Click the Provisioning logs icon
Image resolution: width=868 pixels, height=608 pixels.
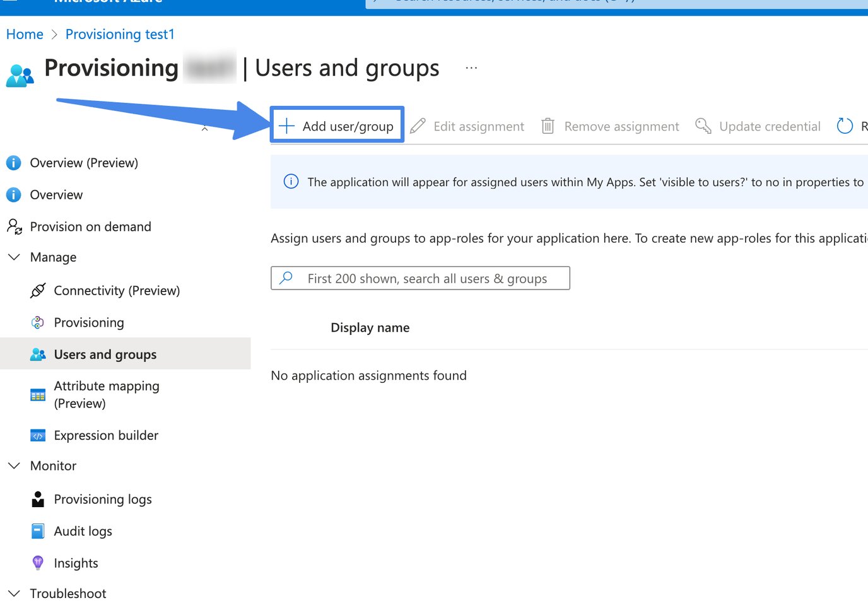(38, 499)
